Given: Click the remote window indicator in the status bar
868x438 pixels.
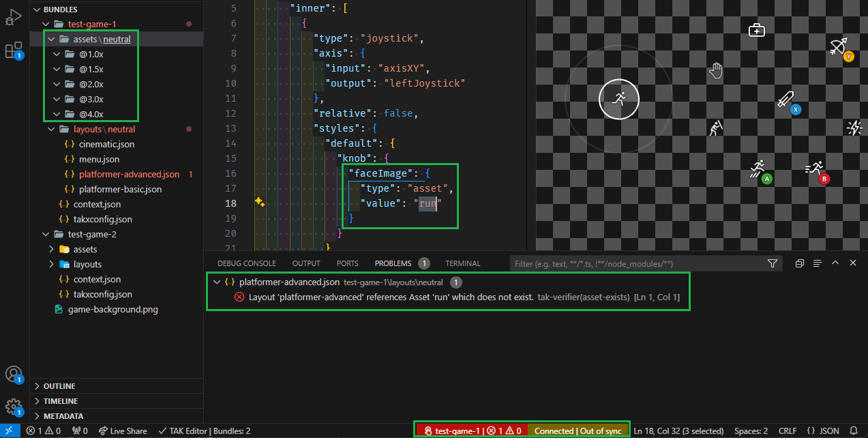Looking at the screenshot, I should point(10,430).
